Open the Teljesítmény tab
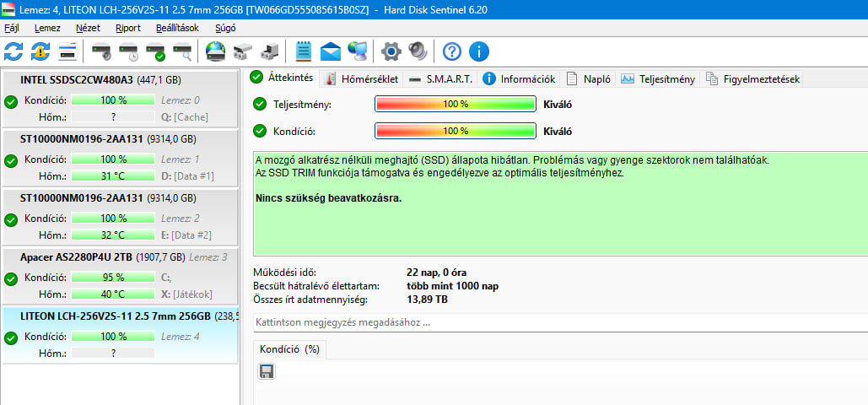Screen dimensions: 868x405 tap(658, 79)
